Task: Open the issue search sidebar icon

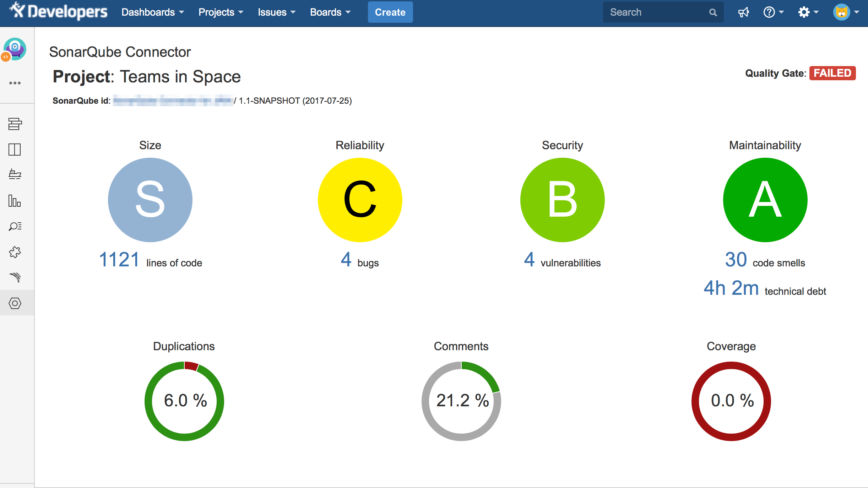Action: tap(15, 226)
